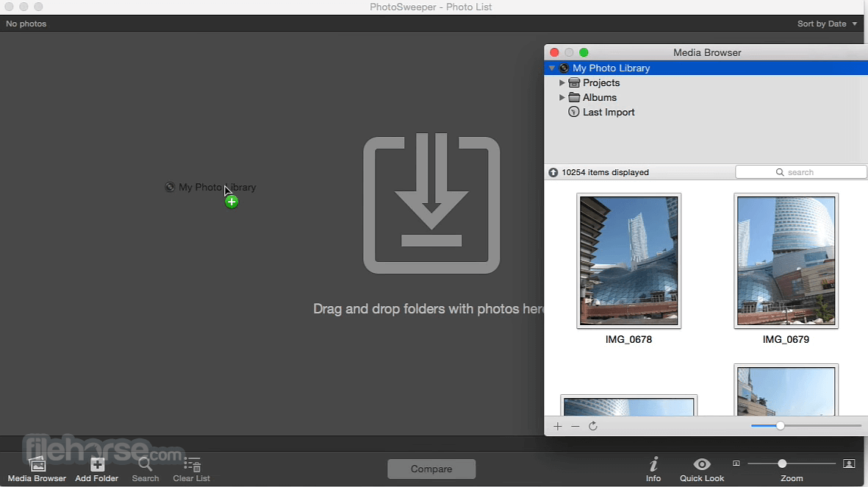Click the search magnifier in Media Browser
This screenshot has height=487, width=868.
[x=780, y=172]
